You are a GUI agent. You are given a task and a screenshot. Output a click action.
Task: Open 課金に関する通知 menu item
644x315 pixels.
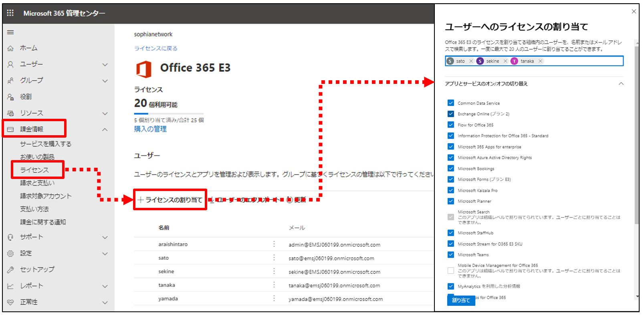(x=43, y=222)
